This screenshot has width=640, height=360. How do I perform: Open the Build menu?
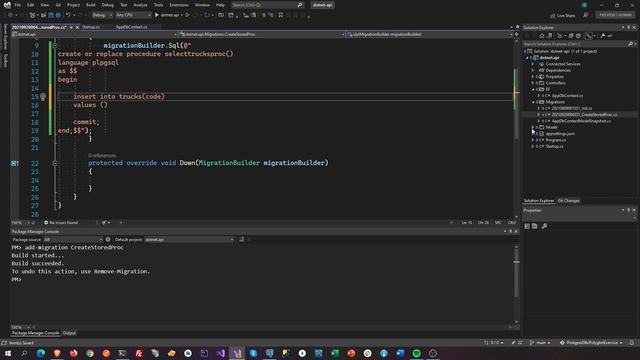coord(91,5)
